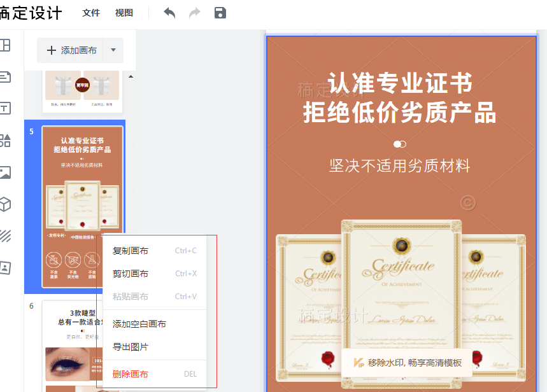The height and width of the screenshot is (392, 547).
Task: Choose 导出图片 in the context menu
Action: [155, 347]
